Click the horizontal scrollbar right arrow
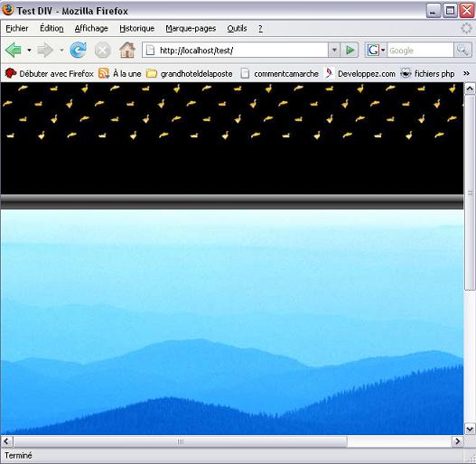Viewport: 476px width, 464px height. pyautogui.click(x=457, y=441)
